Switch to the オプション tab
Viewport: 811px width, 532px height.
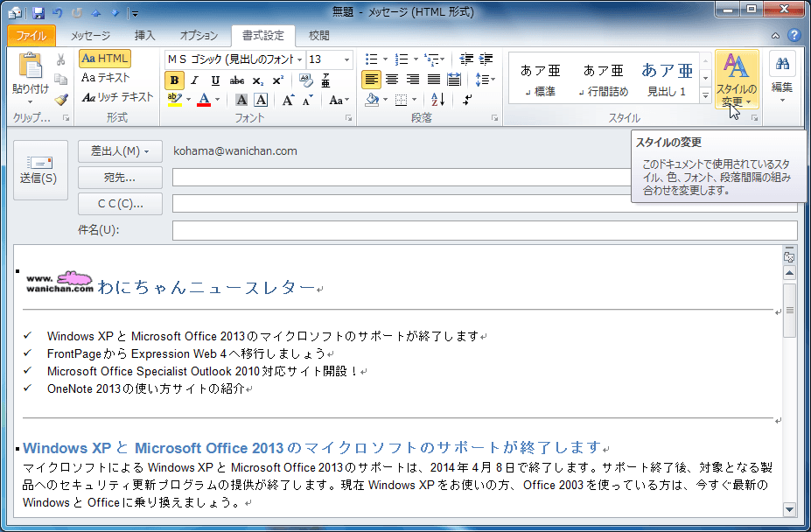199,35
